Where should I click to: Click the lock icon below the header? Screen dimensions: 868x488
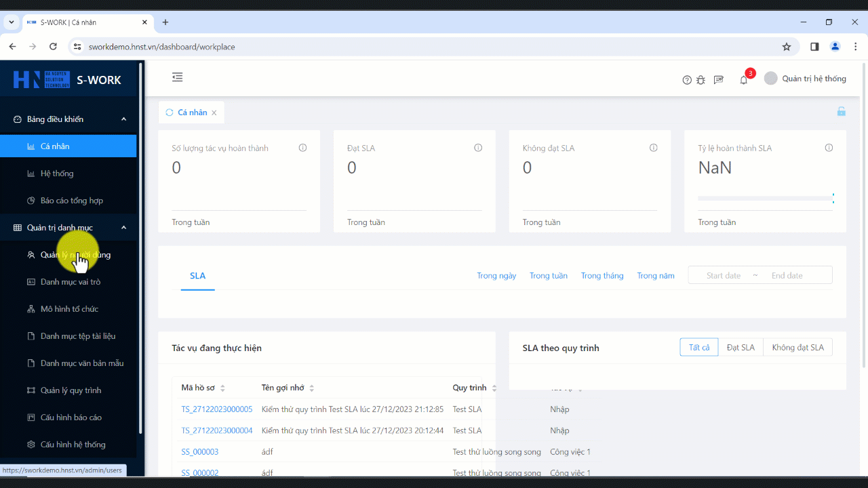pyautogui.click(x=841, y=112)
